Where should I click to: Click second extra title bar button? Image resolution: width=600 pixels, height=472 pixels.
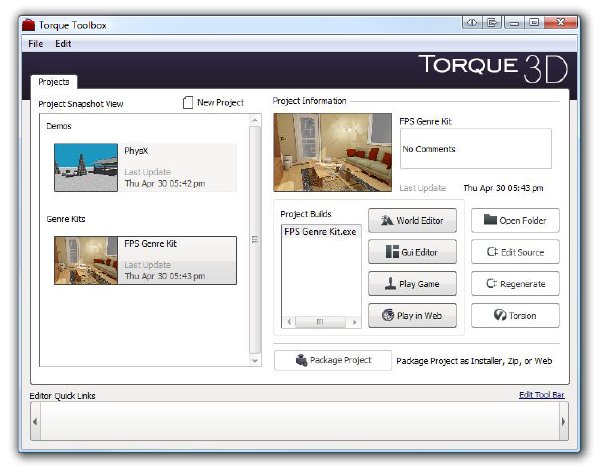492,23
